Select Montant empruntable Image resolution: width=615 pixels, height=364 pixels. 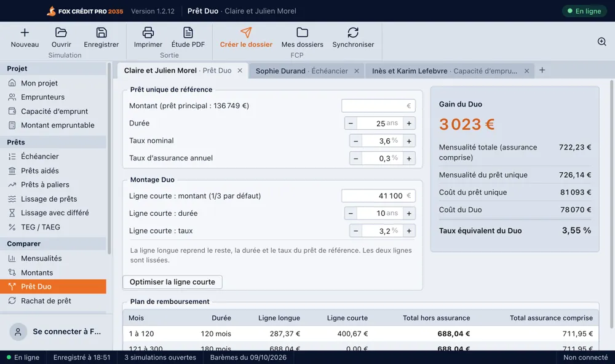pyautogui.click(x=54, y=125)
